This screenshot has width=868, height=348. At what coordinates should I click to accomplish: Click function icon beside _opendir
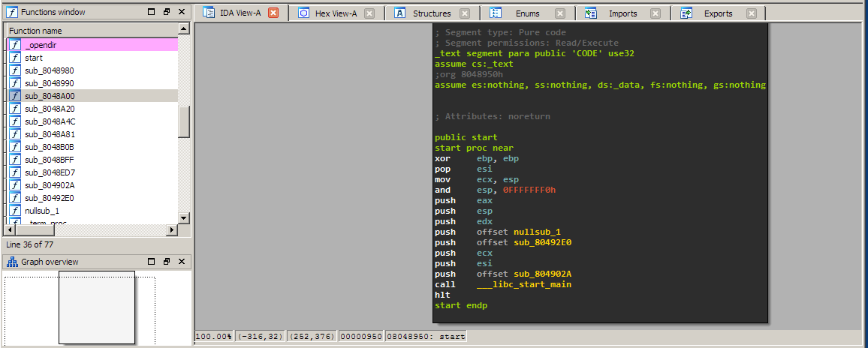(16, 45)
